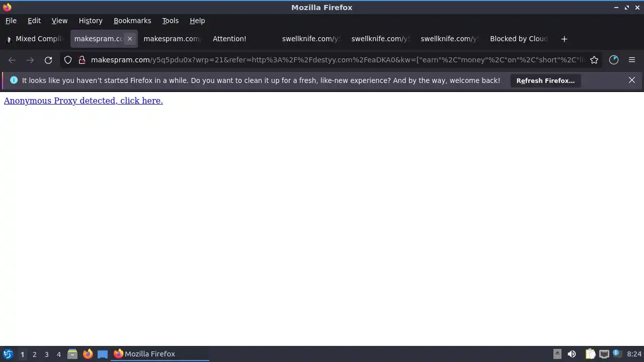This screenshot has height=362, width=644.
Task: Open the Edit menu
Action: pyautogui.click(x=34, y=21)
